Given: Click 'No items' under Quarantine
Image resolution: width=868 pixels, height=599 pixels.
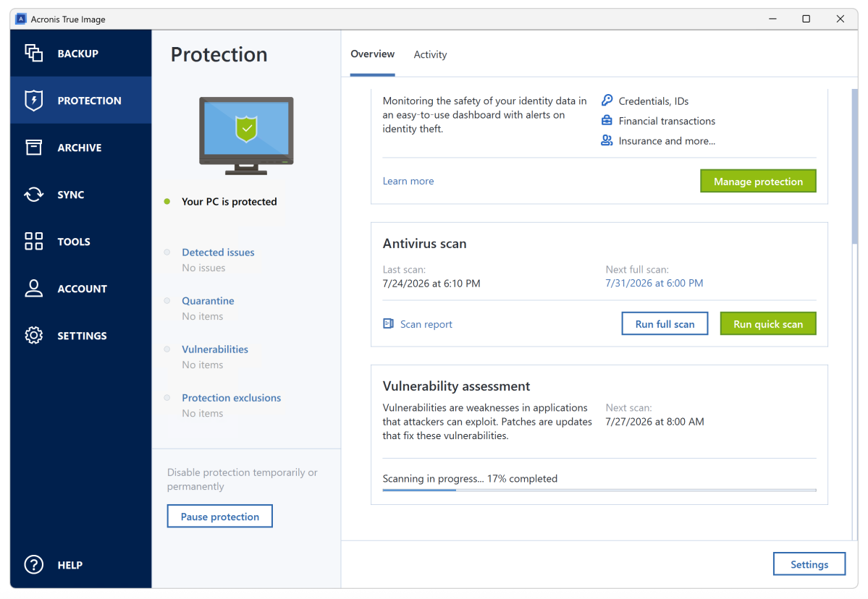Looking at the screenshot, I should [202, 316].
